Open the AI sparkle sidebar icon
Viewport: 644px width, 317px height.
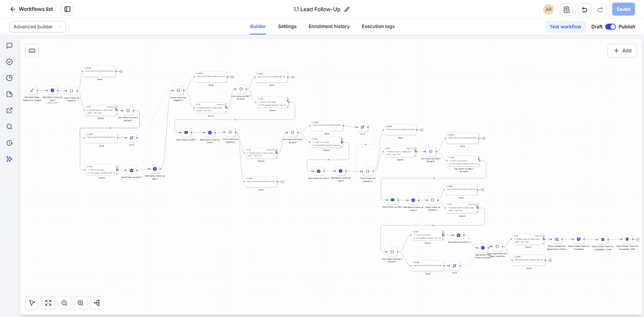(x=10, y=159)
